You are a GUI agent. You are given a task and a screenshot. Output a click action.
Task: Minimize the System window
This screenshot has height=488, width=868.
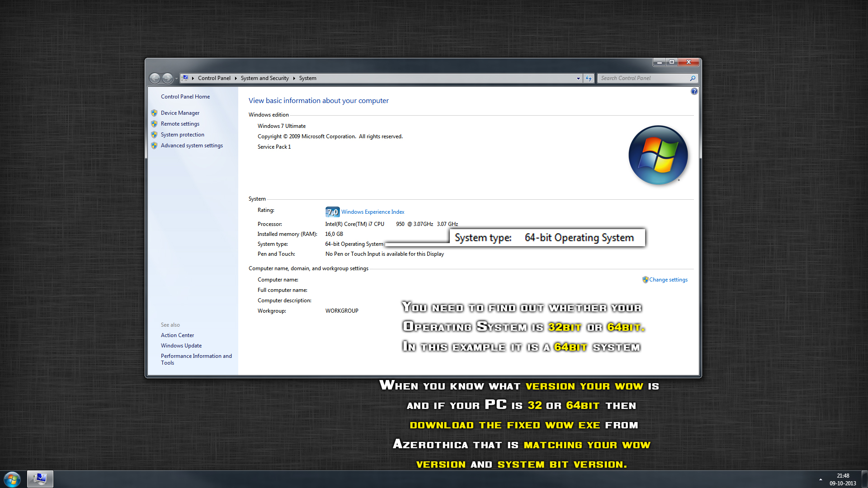(660, 62)
